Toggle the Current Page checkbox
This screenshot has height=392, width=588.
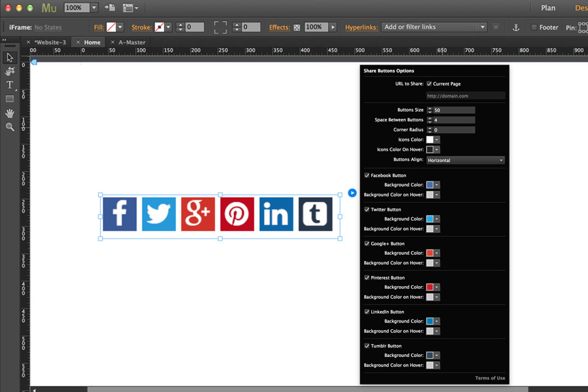(429, 84)
